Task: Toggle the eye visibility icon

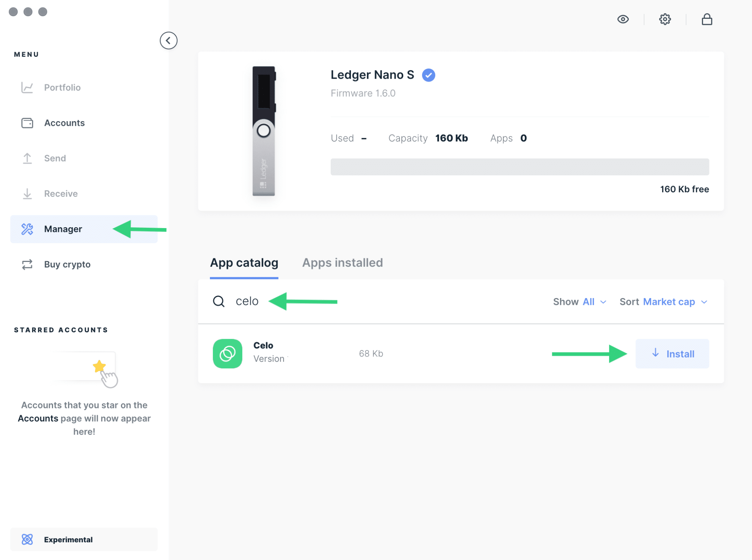Action: pyautogui.click(x=623, y=20)
